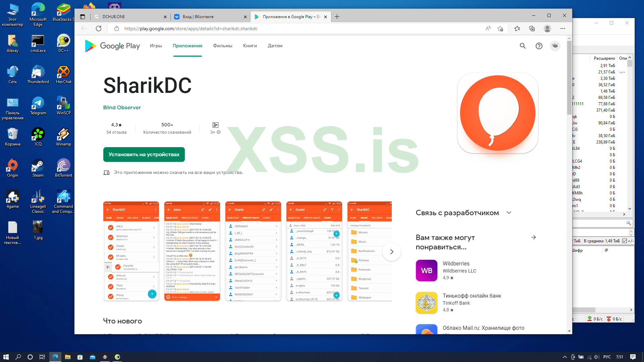This screenshot has width=644, height=362.
Task: Open the Edge profile avatar icon
Action: click(x=547, y=28)
